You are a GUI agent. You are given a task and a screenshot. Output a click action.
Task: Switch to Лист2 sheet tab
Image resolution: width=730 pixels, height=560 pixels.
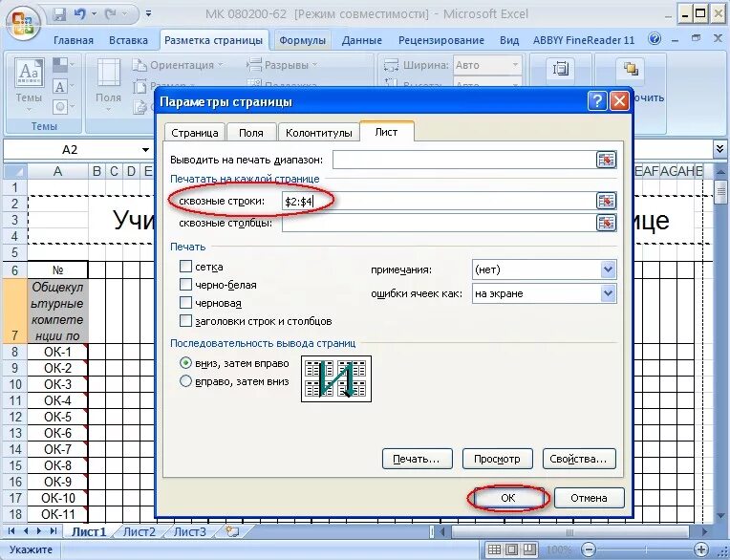tap(140, 531)
